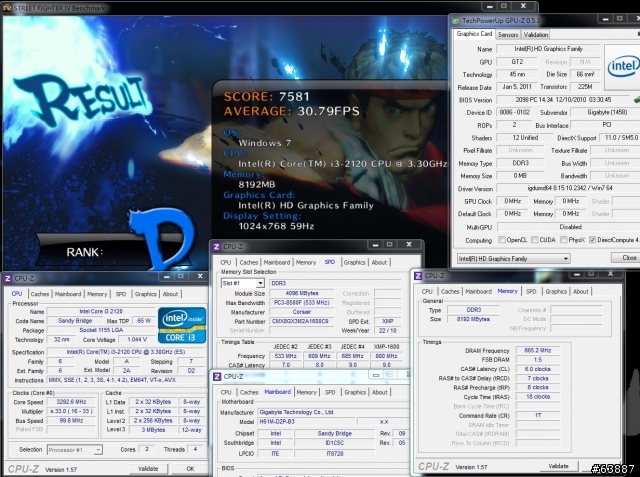Open Memory tab in the CPU-Z Processor window

click(x=97, y=294)
